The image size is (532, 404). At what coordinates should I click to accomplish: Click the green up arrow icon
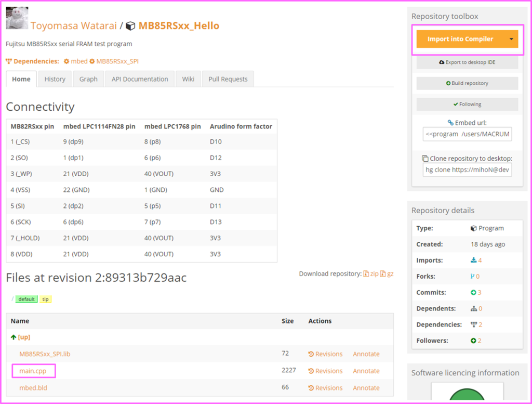(14, 337)
